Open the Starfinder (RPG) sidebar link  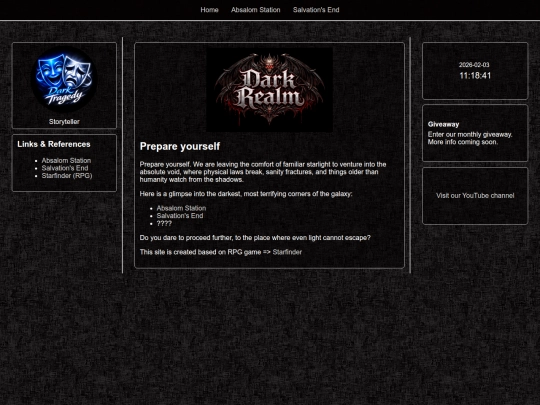pyautogui.click(x=67, y=176)
